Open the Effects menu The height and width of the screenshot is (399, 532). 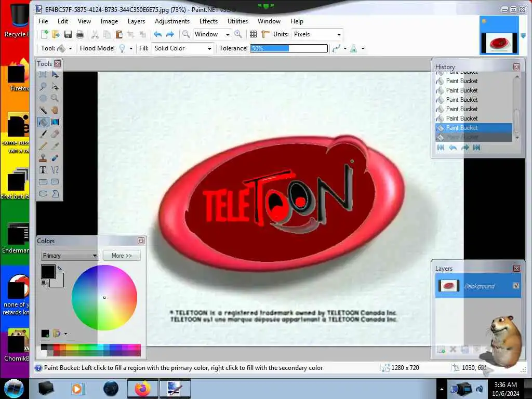tap(209, 21)
